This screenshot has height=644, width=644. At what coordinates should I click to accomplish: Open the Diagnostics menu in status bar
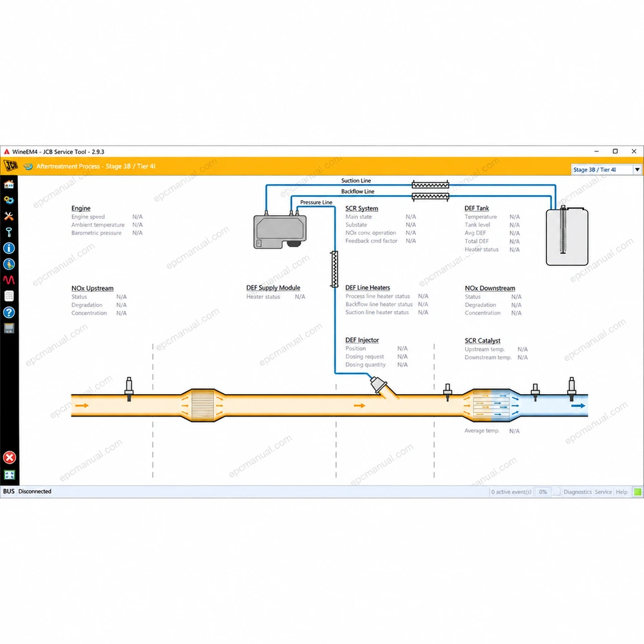point(578,491)
